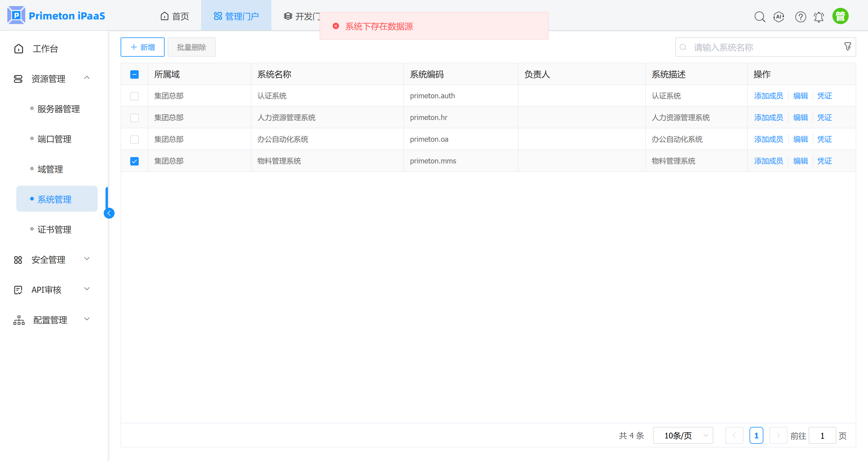This screenshot has height=461, width=868.
Task: Open the help question-mark icon
Action: pyautogui.click(x=800, y=17)
